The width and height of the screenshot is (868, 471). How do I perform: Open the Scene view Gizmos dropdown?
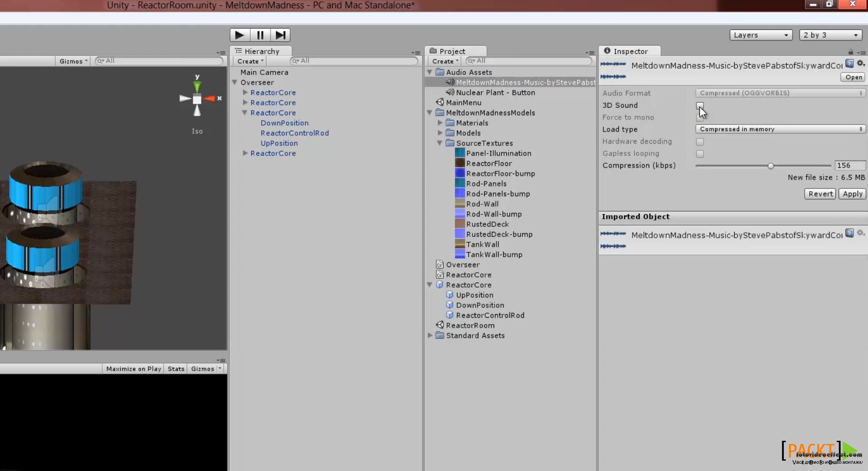pyautogui.click(x=73, y=61)
